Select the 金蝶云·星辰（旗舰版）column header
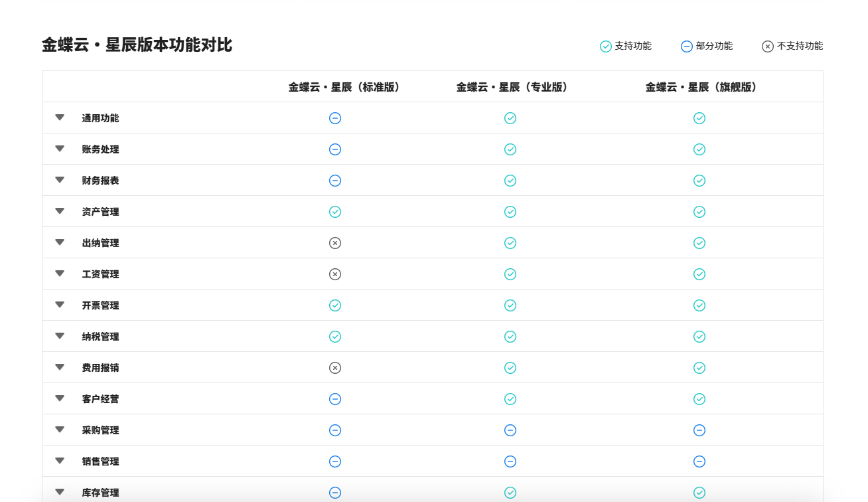This screenshot has height=502, width=868. pyautogui.click(x=699, y=87)
